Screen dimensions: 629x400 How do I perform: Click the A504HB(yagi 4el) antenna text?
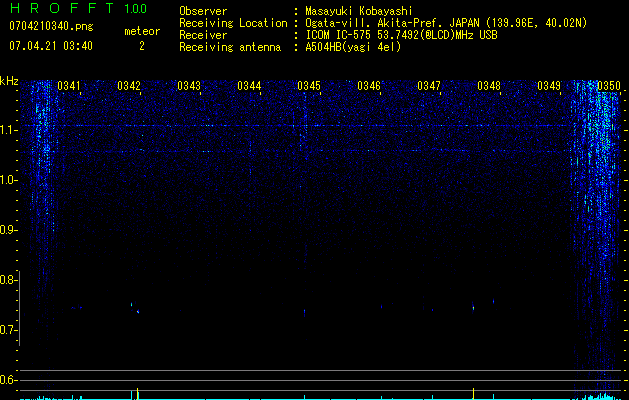[x=353, y=47]
